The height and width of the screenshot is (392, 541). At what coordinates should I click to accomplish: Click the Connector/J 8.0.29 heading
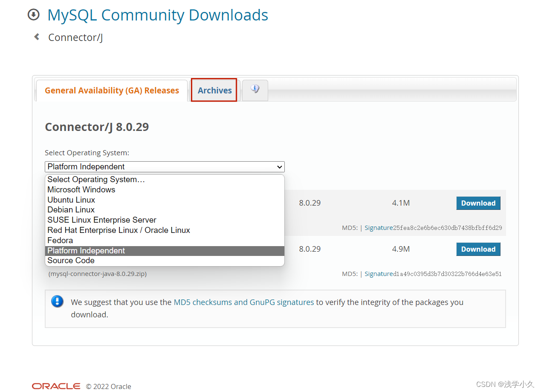click(97, 127)
